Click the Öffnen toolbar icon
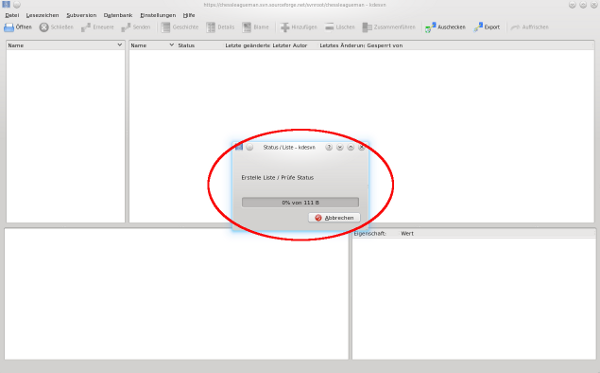 click(9, 27)
